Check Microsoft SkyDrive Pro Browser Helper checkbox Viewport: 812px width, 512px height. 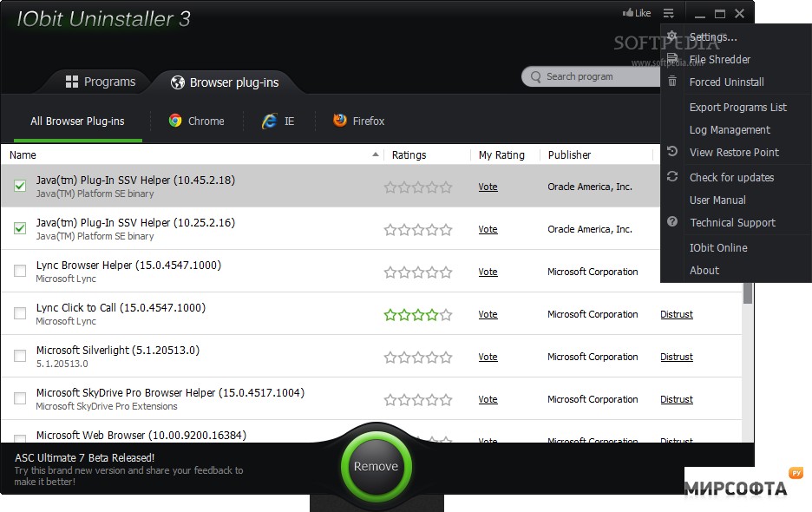(20, 398)
